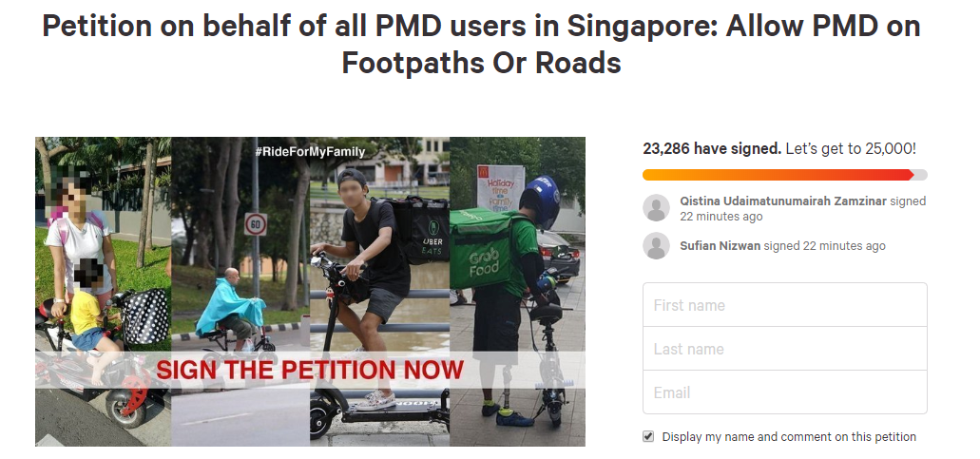This screenshot has height=459, width=980.
Task: Click the rider in the teal raincoat
Action: (x=230, y=307)
